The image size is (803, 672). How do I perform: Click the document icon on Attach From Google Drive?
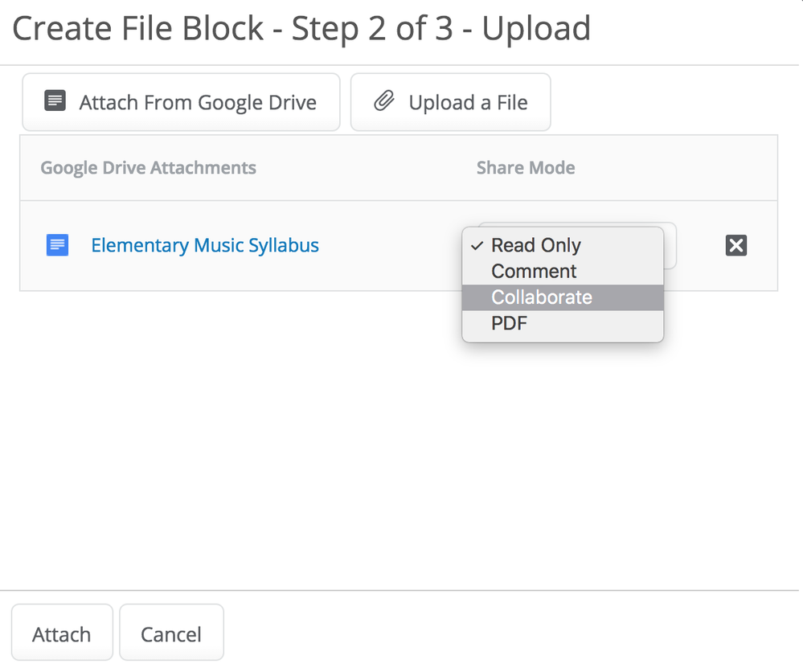pos(55,102)
